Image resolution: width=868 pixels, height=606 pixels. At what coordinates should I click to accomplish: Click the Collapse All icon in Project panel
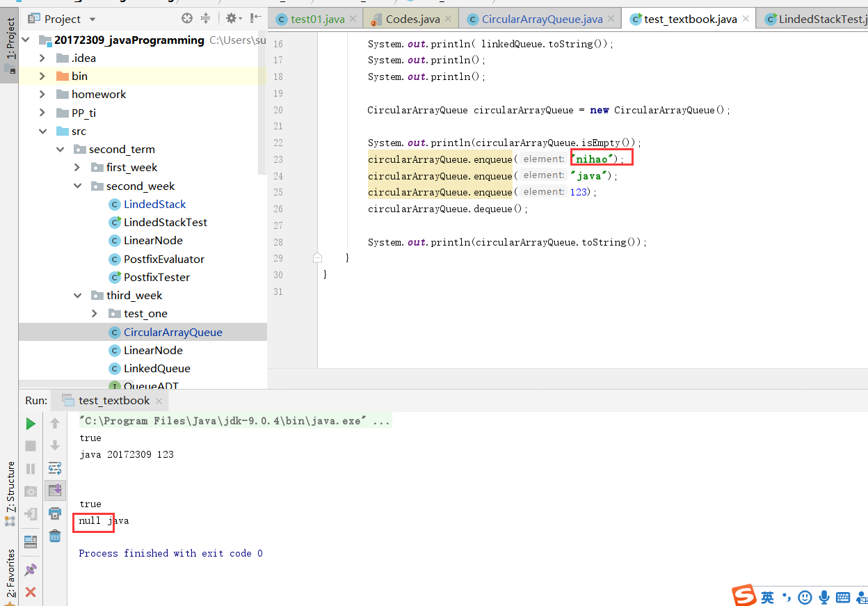tap(205, 19)
